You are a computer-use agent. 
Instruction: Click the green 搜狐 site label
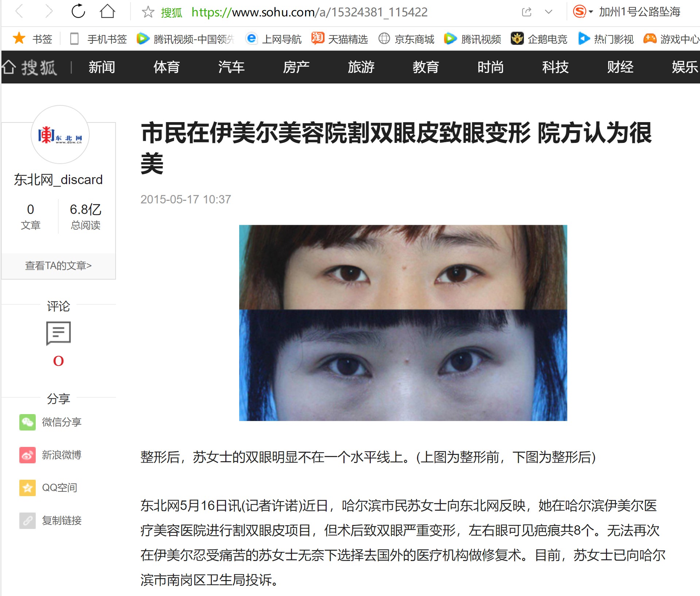click(172, 12)
